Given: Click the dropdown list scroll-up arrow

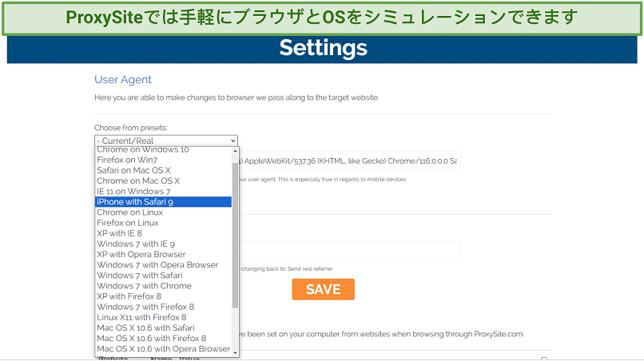Looking at the screenshot, I should pos(236,151).
